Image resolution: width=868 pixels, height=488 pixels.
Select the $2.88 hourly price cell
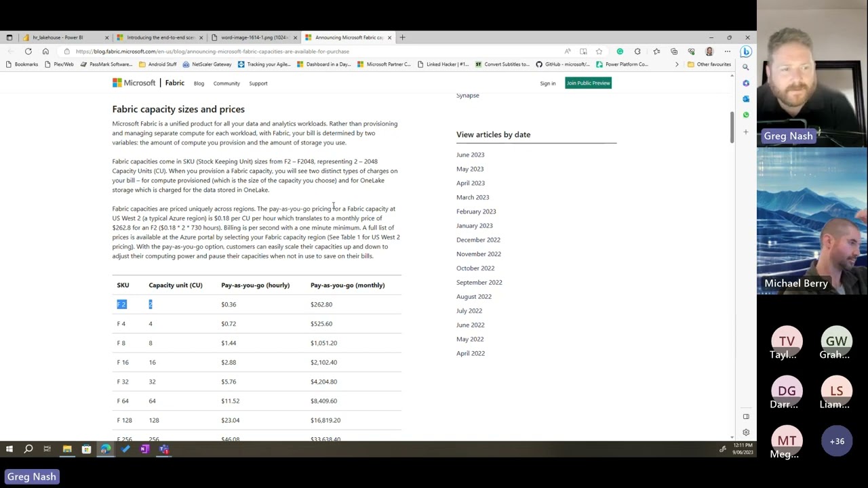coord(229,362)
